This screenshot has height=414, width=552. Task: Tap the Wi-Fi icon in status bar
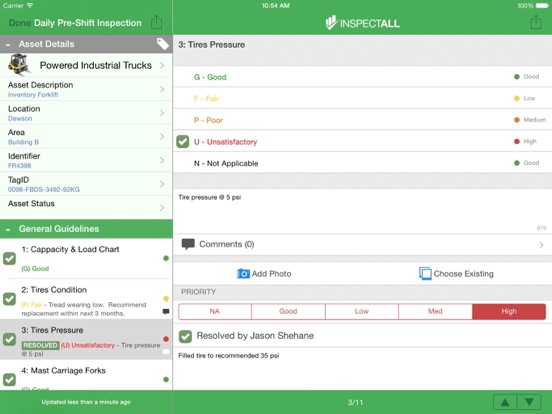[x=30, y=5]
